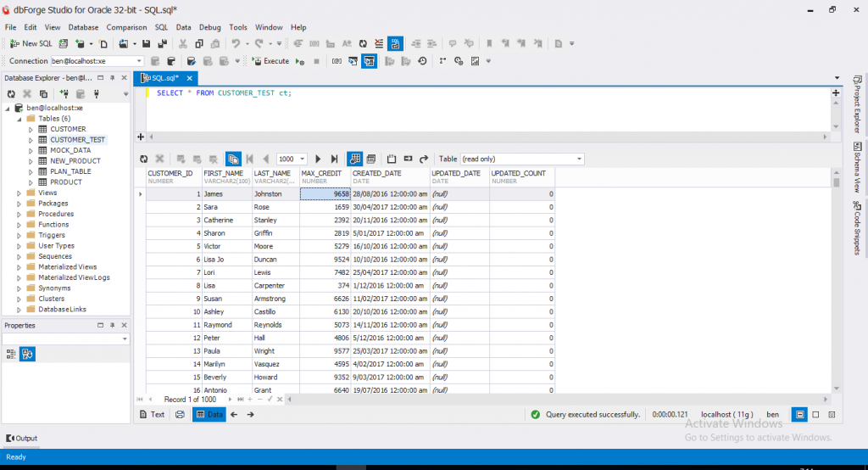Go to next page of records
The image size is (868, 470).
coord(318,159)
